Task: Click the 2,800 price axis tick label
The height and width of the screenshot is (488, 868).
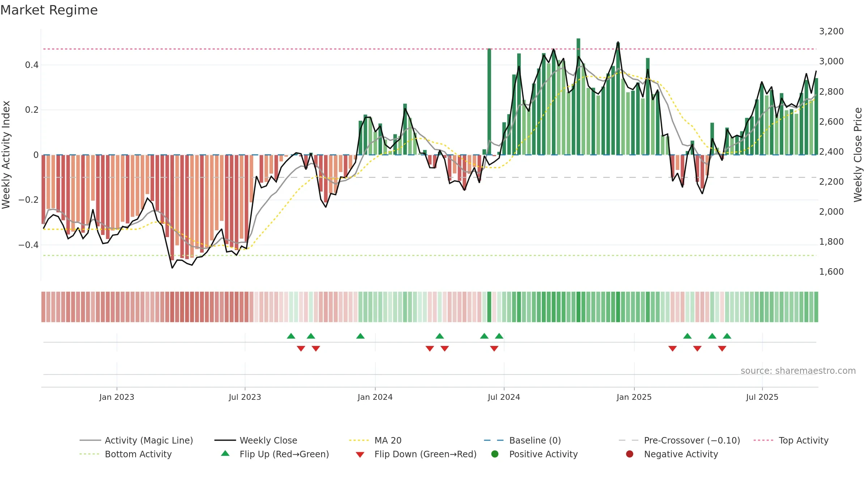Action: pyautogui.click(x=831, y=92)
